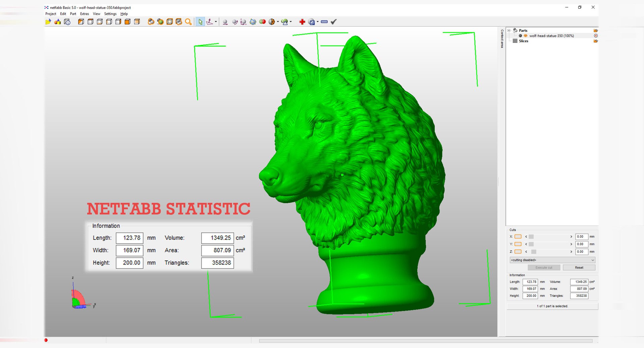Click the sidebar Triangles field 358238
This screenshot has width=644, height=348.
click(579, 296)
